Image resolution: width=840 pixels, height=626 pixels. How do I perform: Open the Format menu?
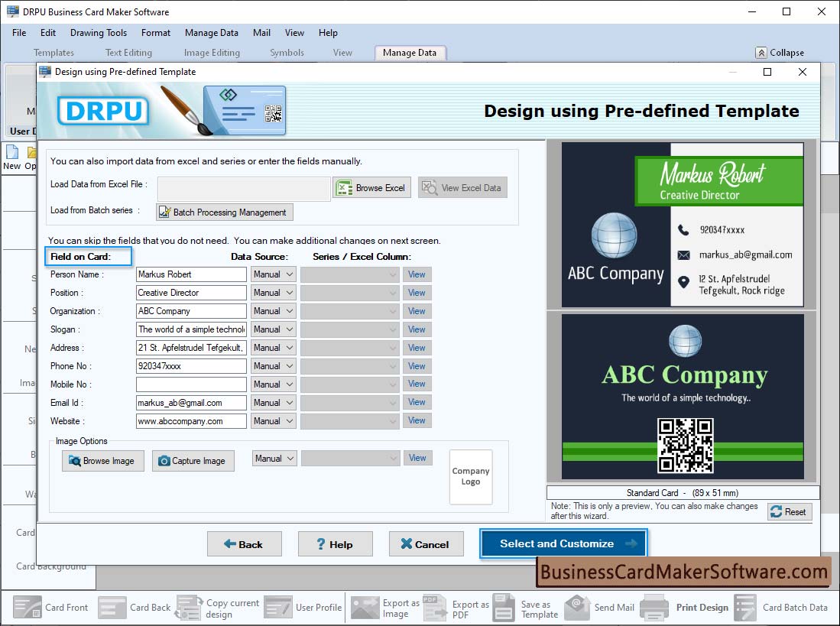pos(156,33)
